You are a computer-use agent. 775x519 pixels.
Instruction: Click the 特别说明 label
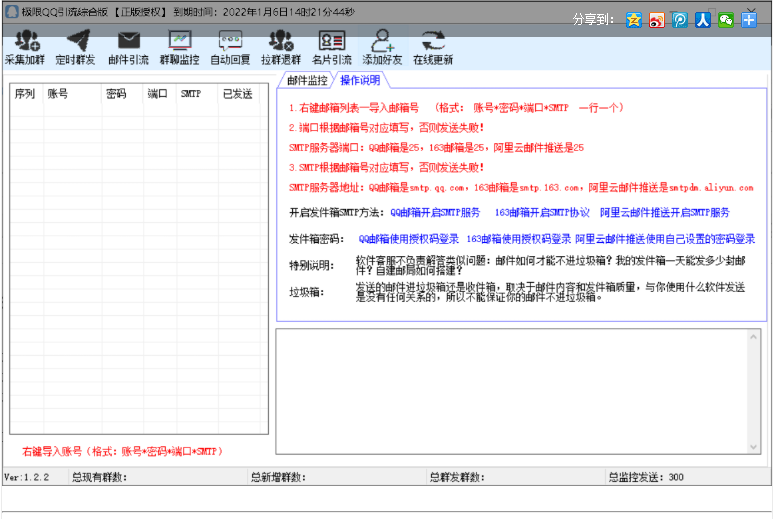coord(312,266)
